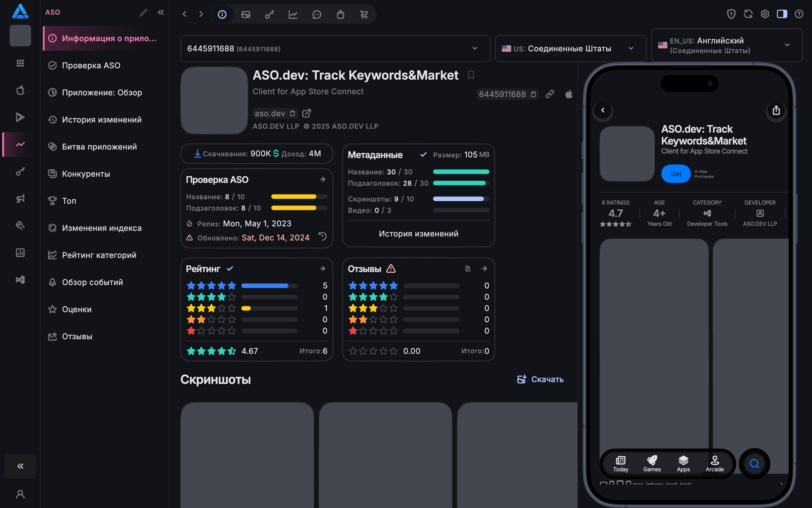Open Отзывы card arrow
Image resolution: width=812 pixels, height=508 pixels.
coord(484,268)
